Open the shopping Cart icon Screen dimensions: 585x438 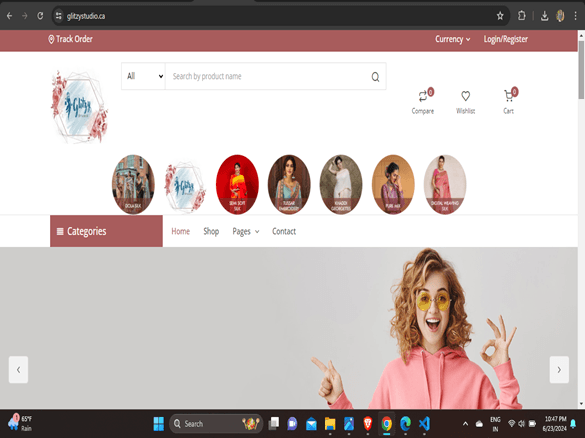click(x=509, y=96)
